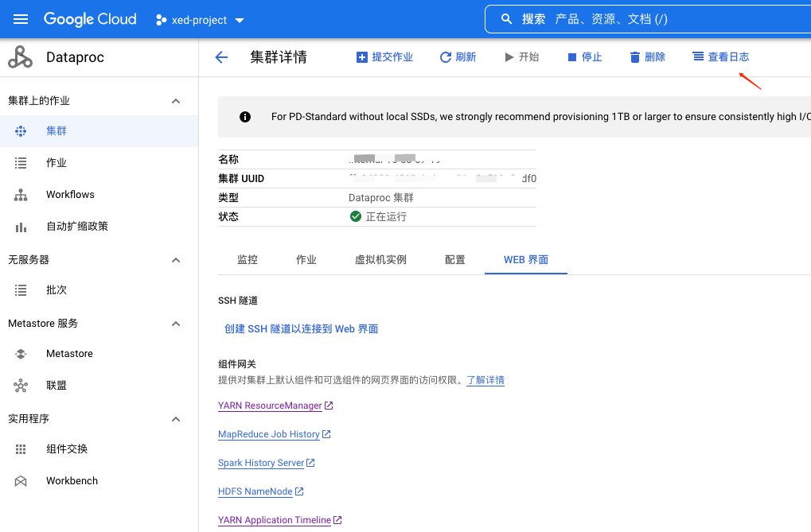Collapse the 实用程序 section
The image size is (811, 532).
(x=176, y=419)
